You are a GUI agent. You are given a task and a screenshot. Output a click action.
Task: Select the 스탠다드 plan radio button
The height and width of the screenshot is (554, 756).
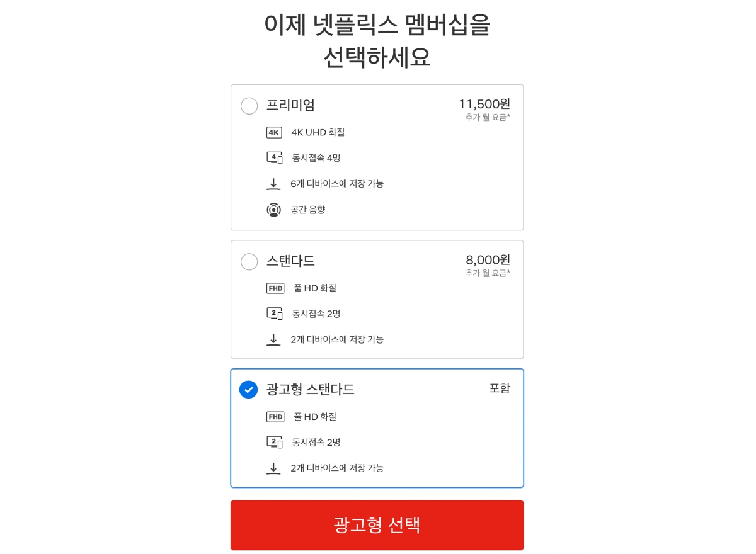pos(249,261)
